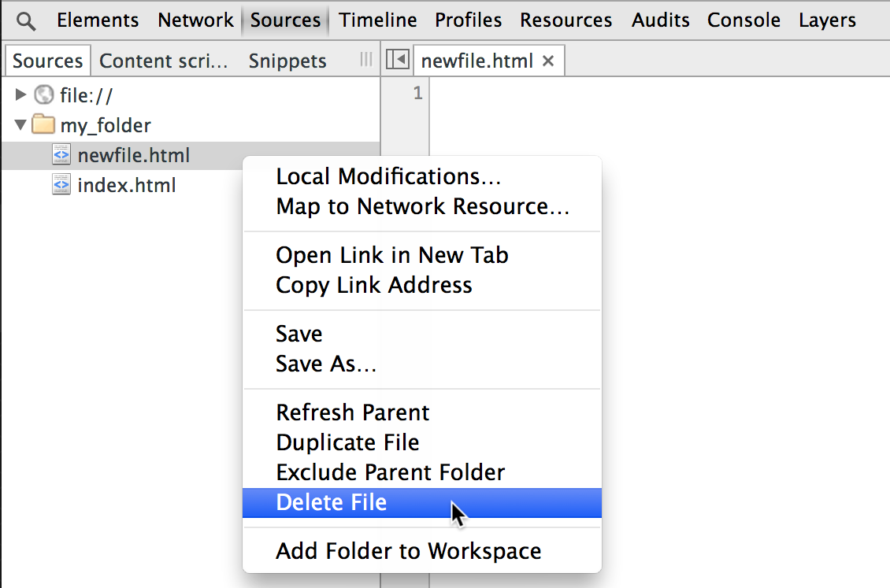Open the Content scripts navigator tab

(x=164, y=61)
